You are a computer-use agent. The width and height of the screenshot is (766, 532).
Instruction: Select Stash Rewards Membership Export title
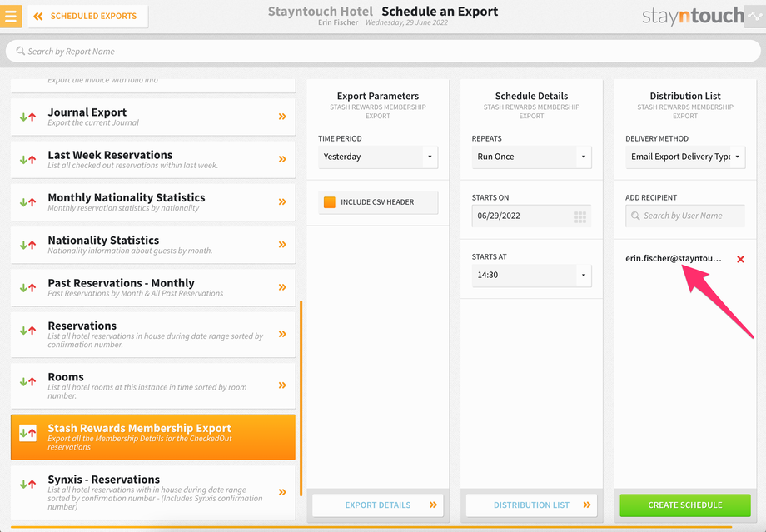point(140,429)
